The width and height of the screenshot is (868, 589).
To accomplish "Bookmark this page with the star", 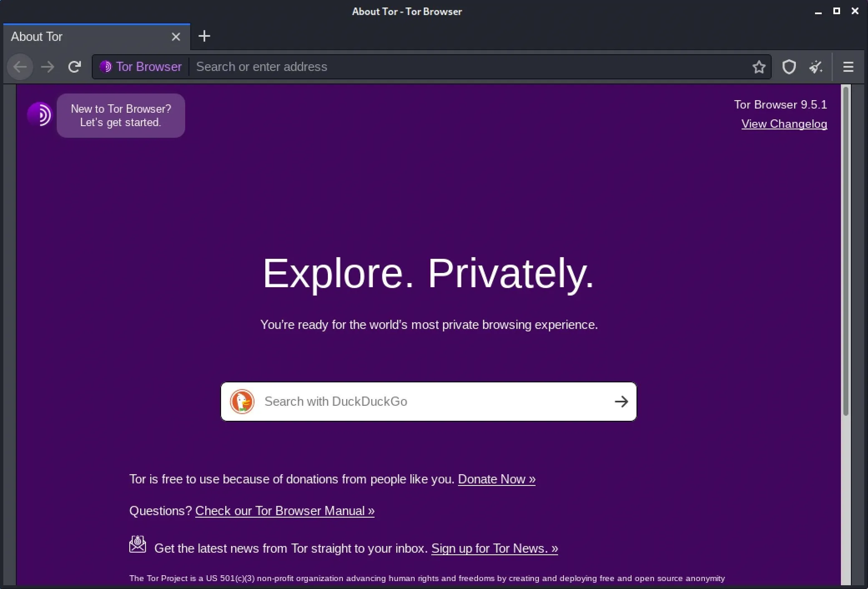I will 759,67.
